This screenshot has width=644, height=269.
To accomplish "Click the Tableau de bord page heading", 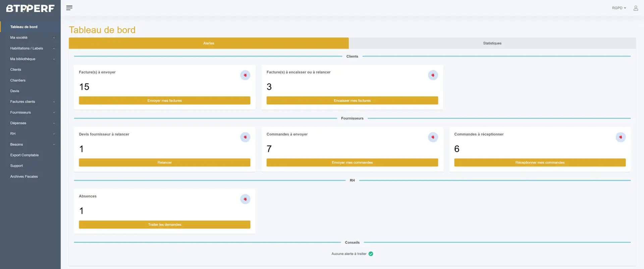I will point(102,30).
